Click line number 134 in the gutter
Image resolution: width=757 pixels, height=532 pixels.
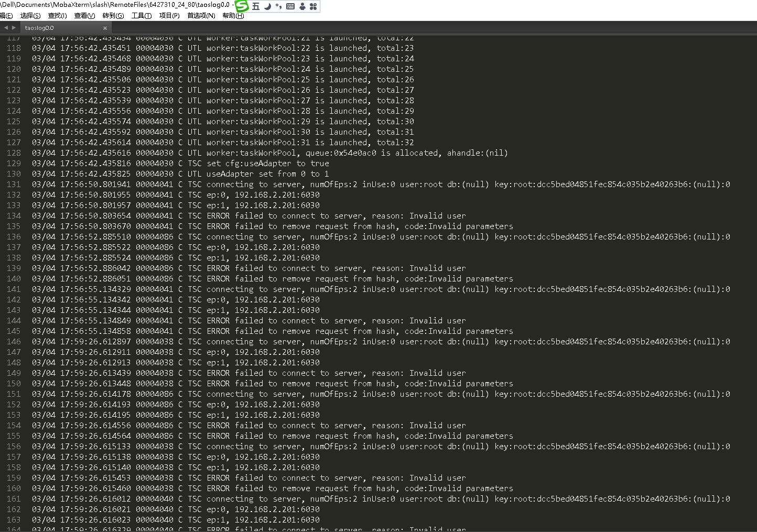[x=14, y=216]
